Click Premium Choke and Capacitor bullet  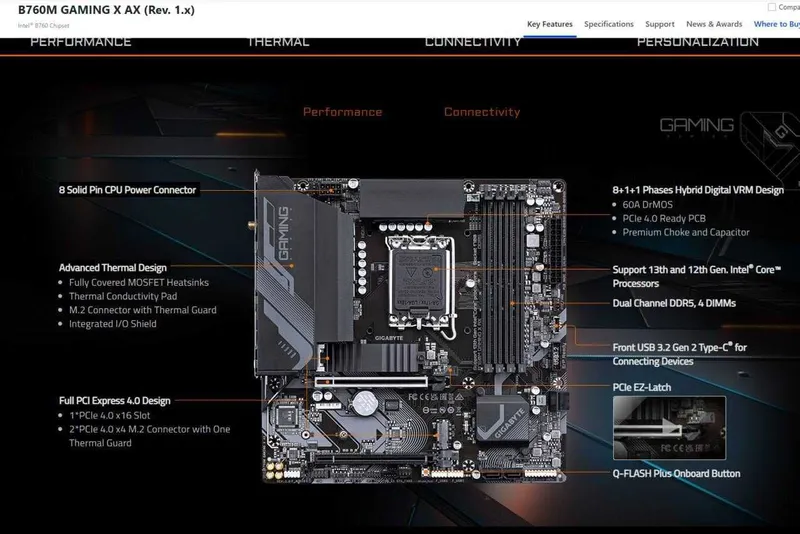(x=686, y=232)
